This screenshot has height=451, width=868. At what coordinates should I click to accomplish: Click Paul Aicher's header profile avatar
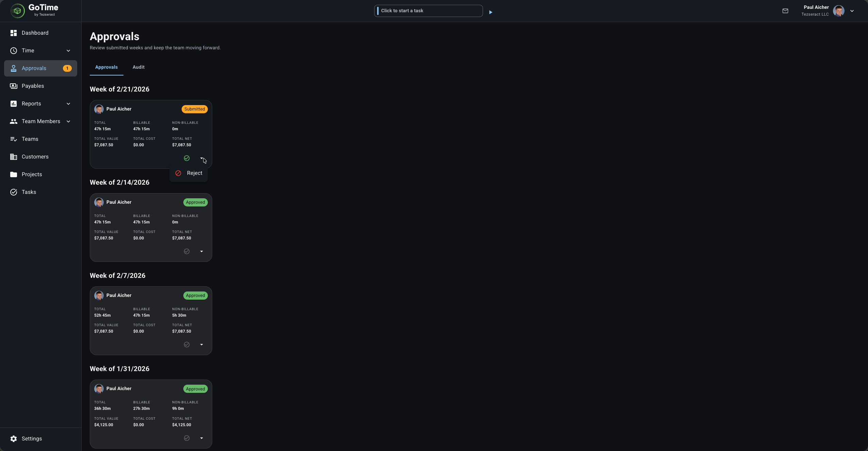point(839,11)
